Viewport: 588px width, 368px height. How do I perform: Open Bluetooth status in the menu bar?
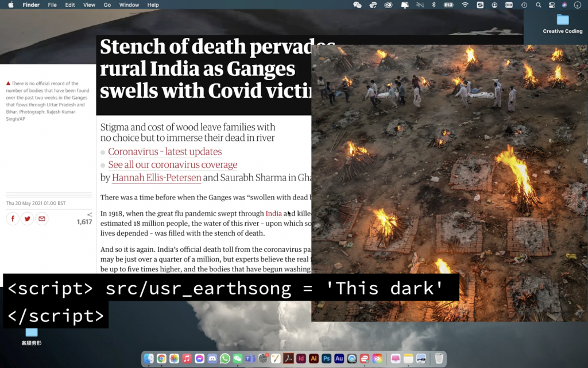click(434, 5)
